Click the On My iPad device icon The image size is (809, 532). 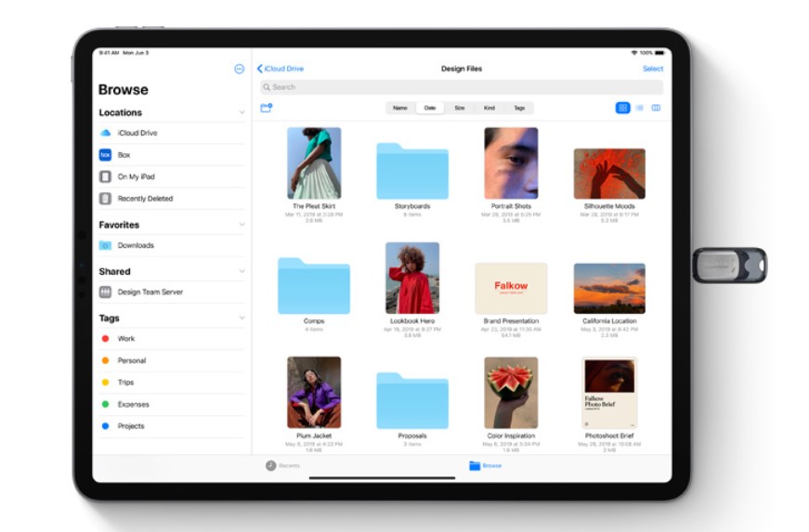pyautogui.click(x=105, y=176)
